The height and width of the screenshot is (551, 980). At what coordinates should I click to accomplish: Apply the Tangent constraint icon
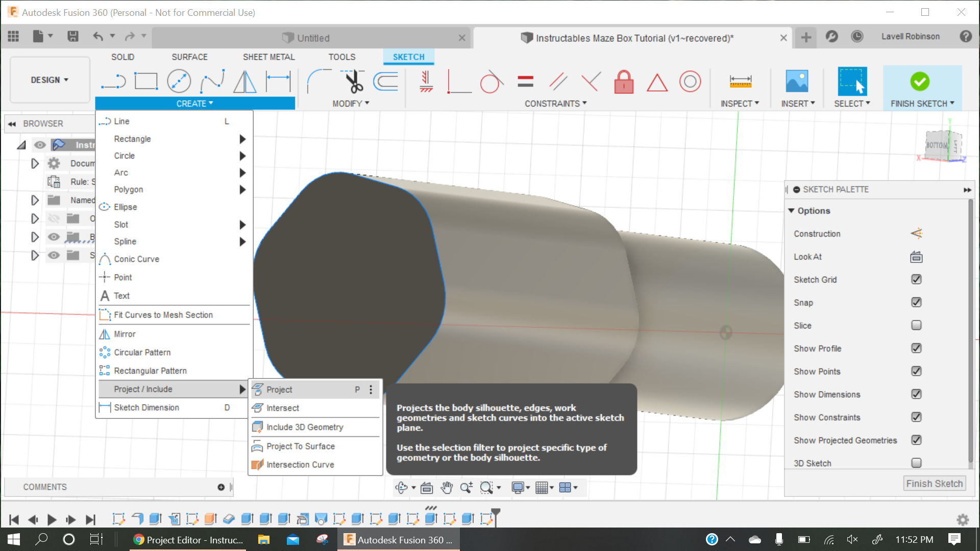[x=492, y=82]
